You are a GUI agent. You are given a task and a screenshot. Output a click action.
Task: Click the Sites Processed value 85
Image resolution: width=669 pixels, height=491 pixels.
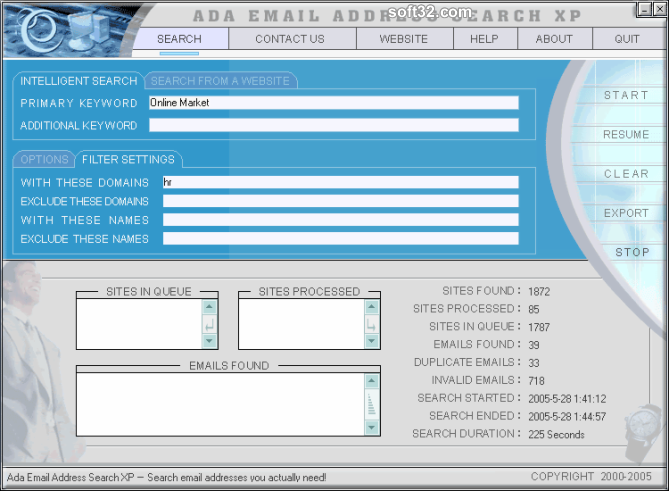click(x=534, y=309)
